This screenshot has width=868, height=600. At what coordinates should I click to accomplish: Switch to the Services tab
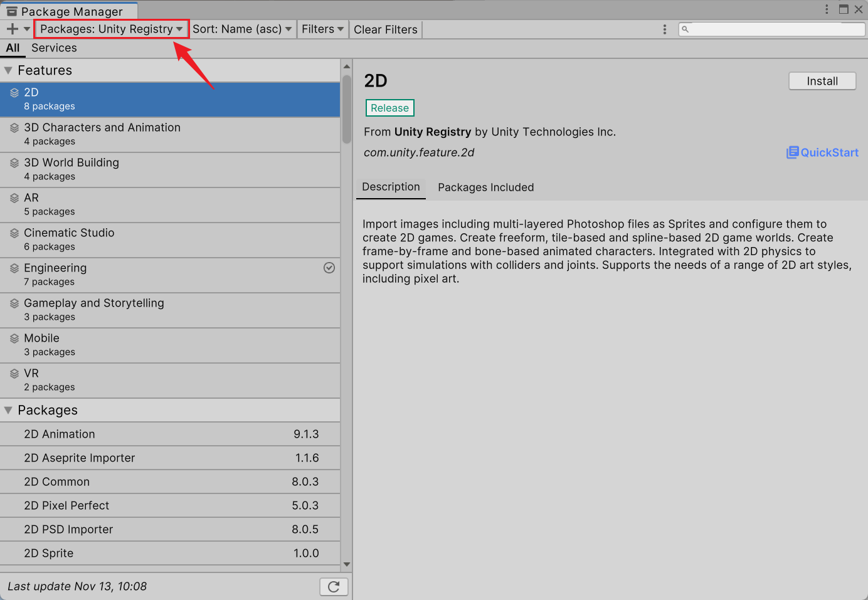(x=54, y=48)
